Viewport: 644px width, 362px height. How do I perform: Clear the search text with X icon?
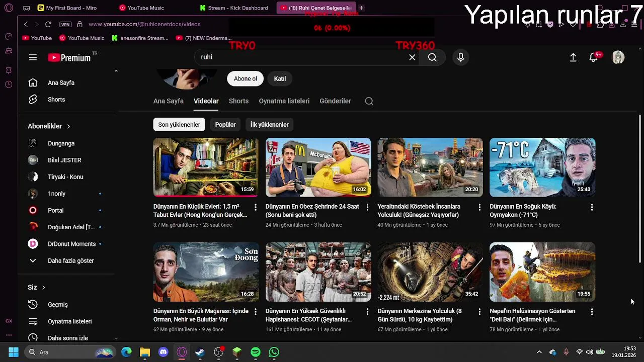[412, 57]
